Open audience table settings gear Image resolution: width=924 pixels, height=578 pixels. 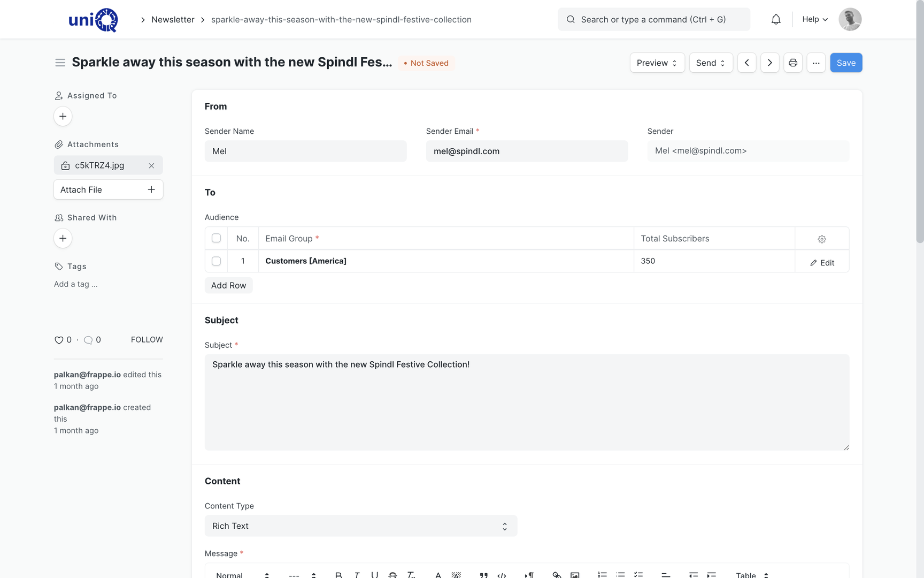(822, 239)
